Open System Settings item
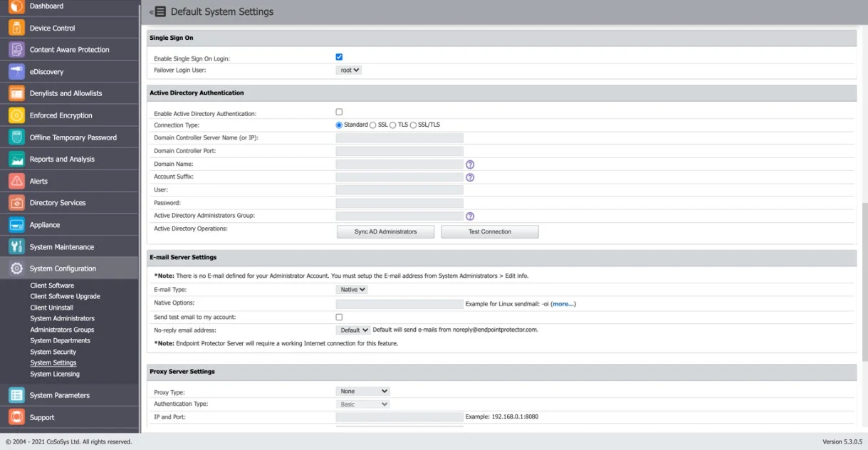 tap(53, 363)
